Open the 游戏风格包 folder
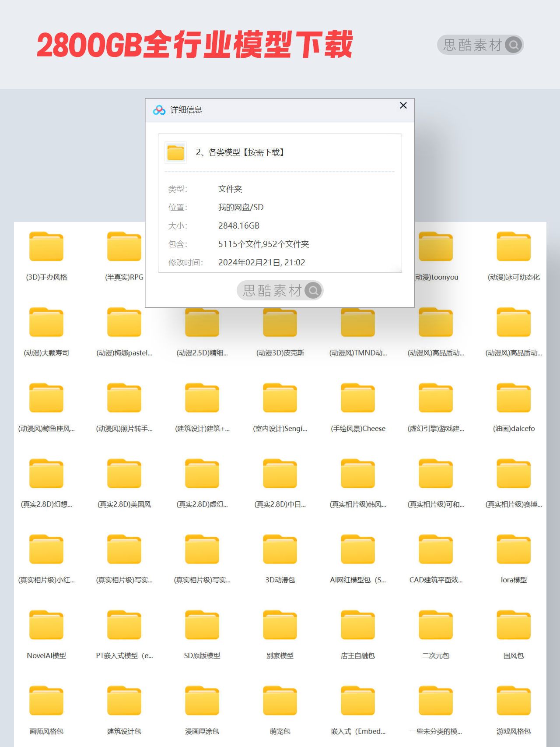Viewport: 560px width, 747px height. coord(514,701)
